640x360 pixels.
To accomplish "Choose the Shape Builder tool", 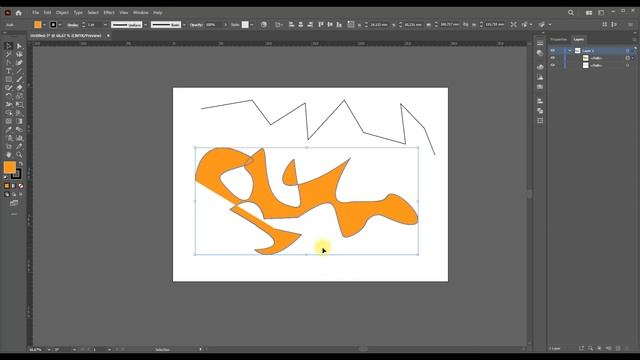I will click(x=9, y=113).
